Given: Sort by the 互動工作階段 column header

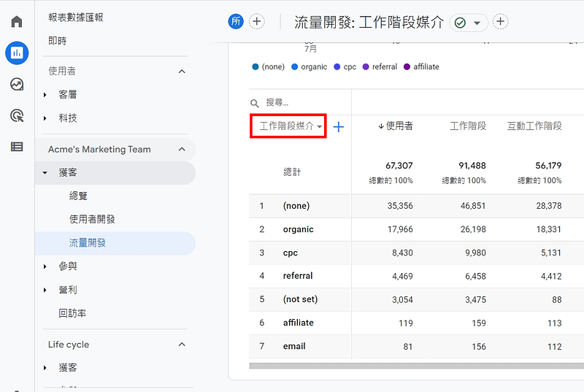Looking at the screenshot, I should 534,126.
